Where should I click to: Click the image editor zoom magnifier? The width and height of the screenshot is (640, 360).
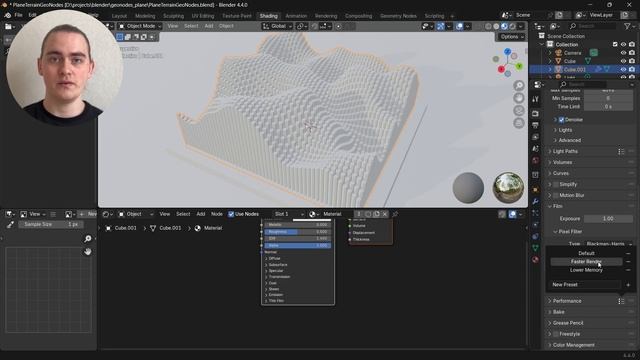point(88,239)
